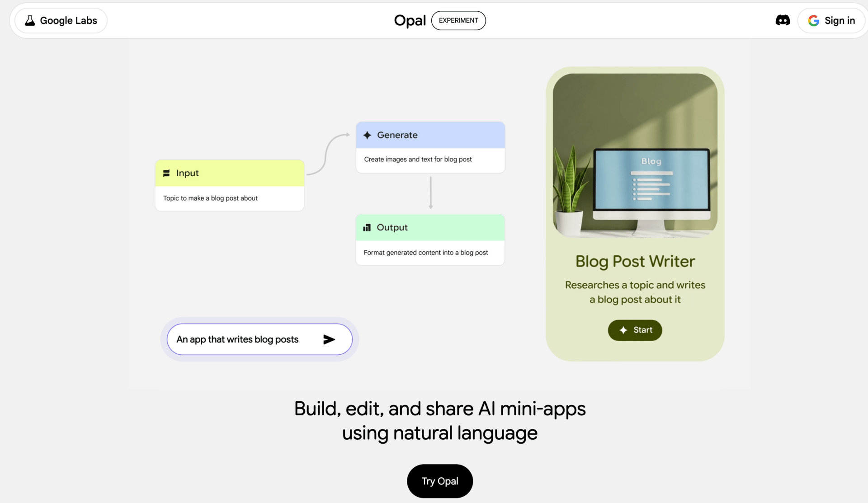
Task: Select the Input node topic text
Action: click(210, 198)
